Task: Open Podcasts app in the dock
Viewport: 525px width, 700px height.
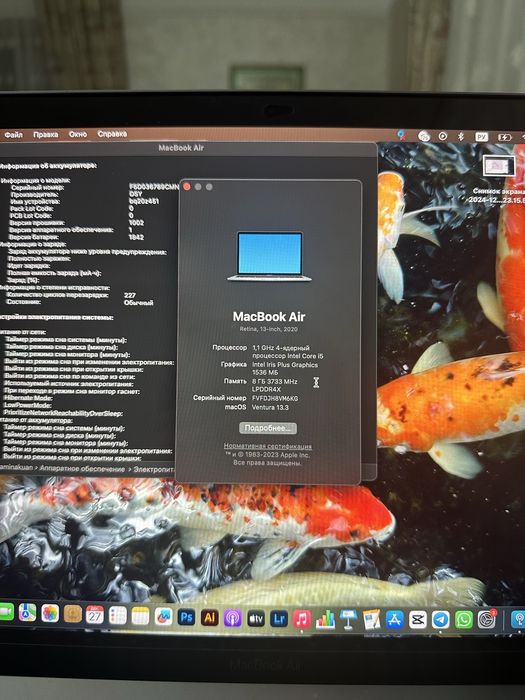Action: click(x=233, y=619)
